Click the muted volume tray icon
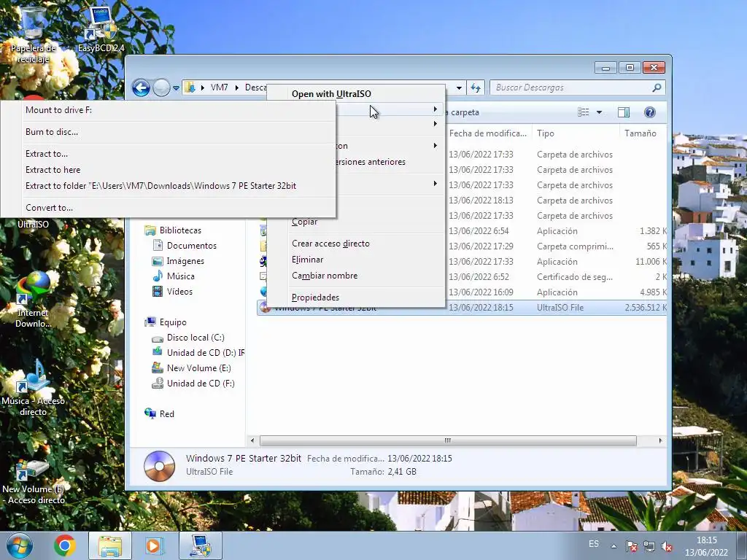 pos(667,547)
